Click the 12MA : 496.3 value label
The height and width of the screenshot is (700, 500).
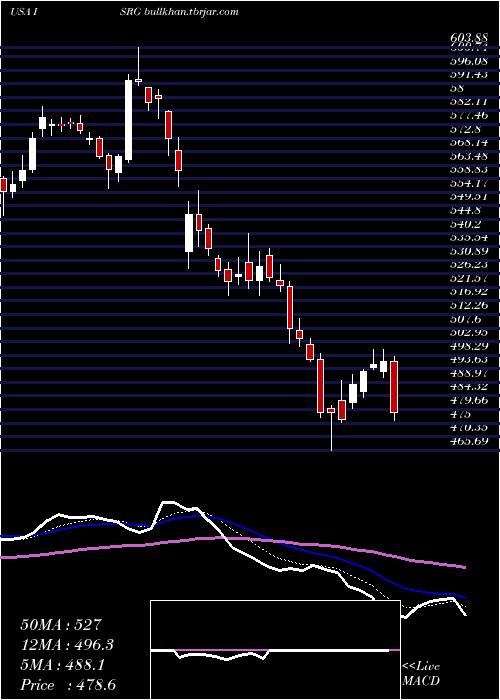67,645
